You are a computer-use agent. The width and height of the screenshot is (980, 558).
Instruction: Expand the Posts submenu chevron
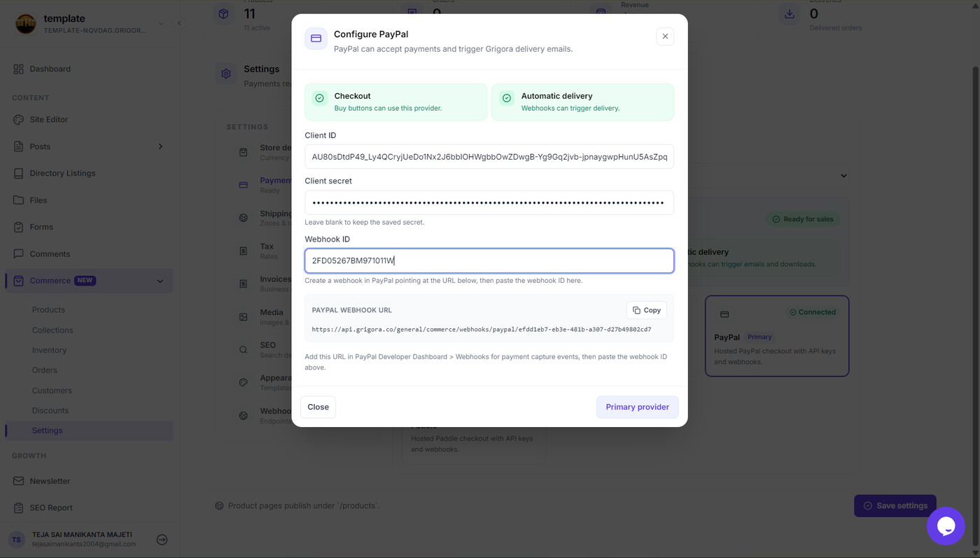[160, 146]
